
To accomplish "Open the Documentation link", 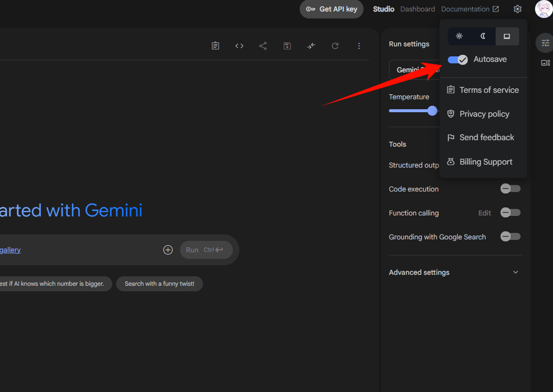I will point(470,9).
